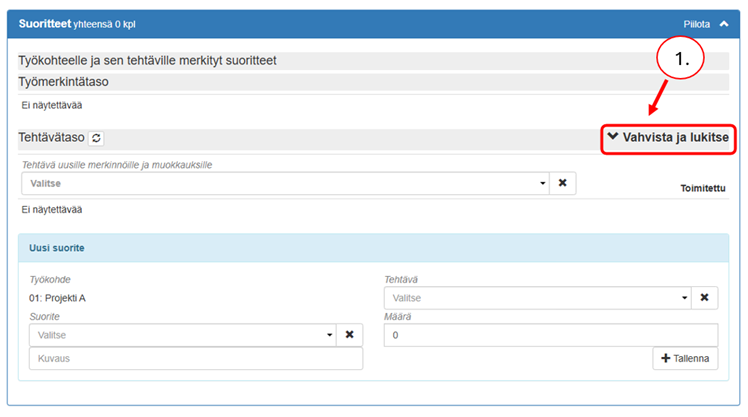748x417 pixels.
Task: Click the circled number 1 annotation
Action: point(681,60)
